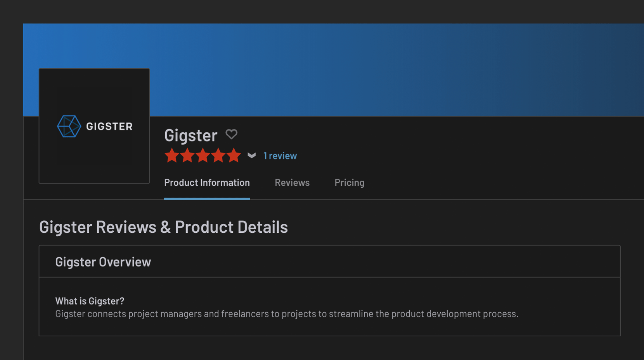
Task: Open the 1 review link
Action: (280, 156)
